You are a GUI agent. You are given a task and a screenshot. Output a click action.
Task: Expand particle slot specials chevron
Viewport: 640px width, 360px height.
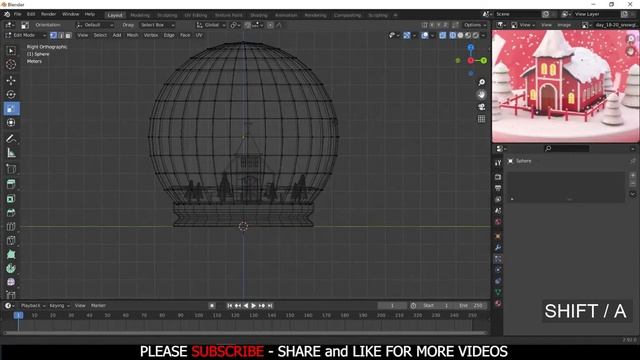tap(633, 194)
